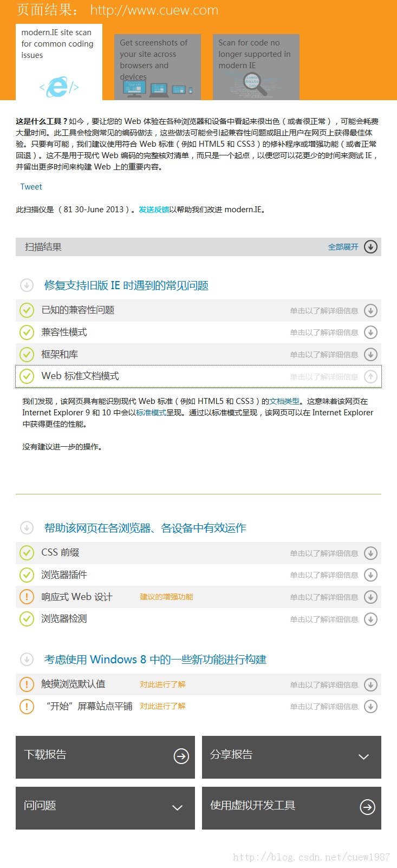The image size is (397, 868).
Task: Click 浏览器检测 row title
Action: [64, 619]
